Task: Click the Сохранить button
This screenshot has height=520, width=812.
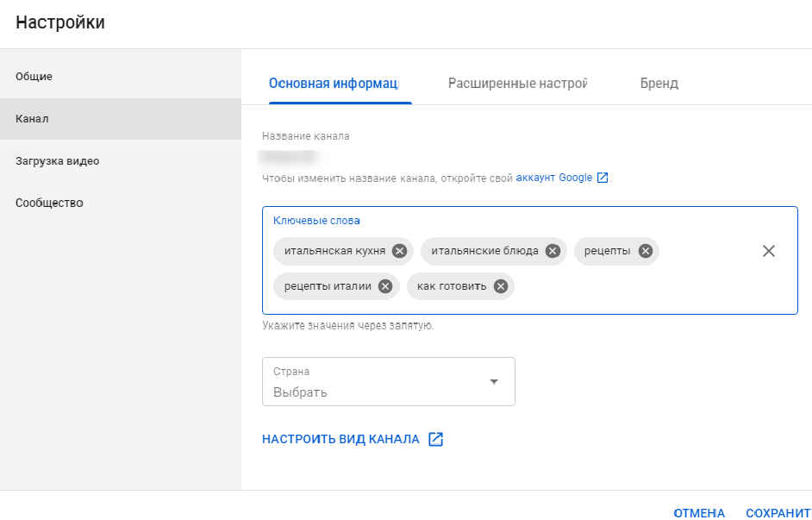Action: coord(778,513)
